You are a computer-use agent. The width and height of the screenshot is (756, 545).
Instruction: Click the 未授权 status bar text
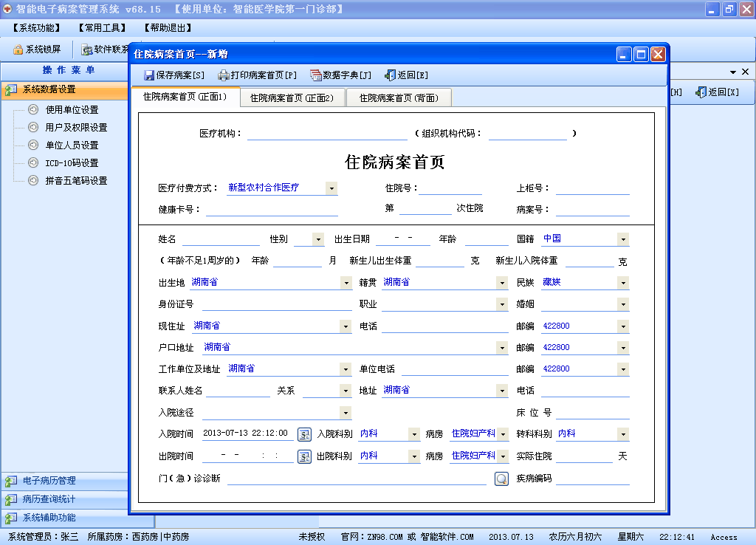[x=312, y=537]
